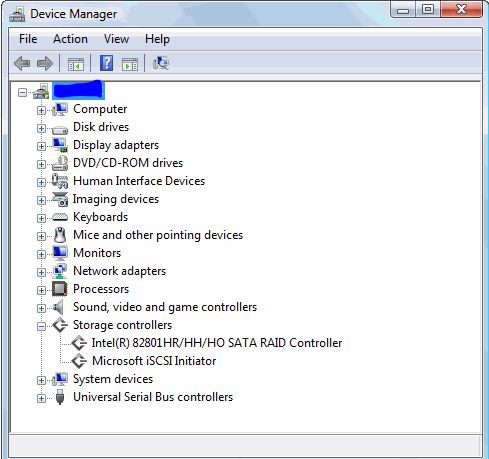489x459 pixels.
Task: Open the Action menu
Action: [70, 39]
